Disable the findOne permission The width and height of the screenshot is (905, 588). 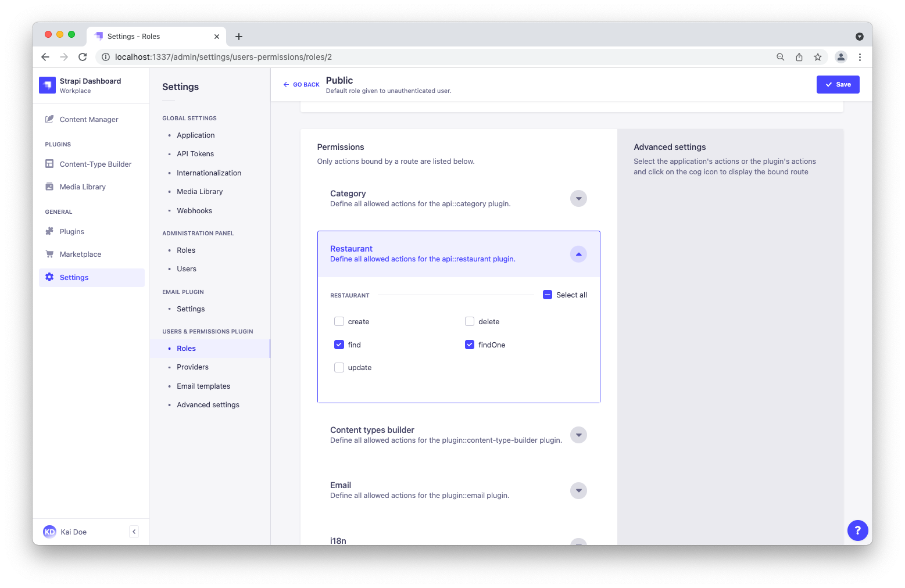470,345
